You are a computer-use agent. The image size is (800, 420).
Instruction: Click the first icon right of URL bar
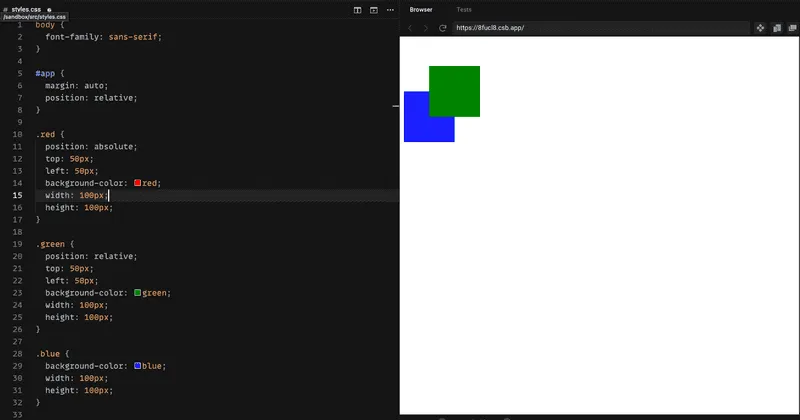click(760, 28)
